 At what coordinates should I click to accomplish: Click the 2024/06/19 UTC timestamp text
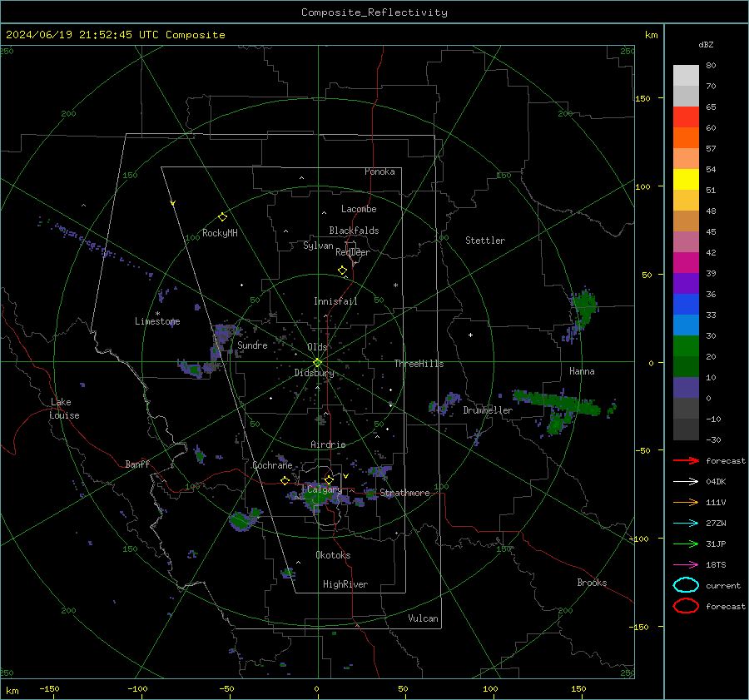click(115, 35)
